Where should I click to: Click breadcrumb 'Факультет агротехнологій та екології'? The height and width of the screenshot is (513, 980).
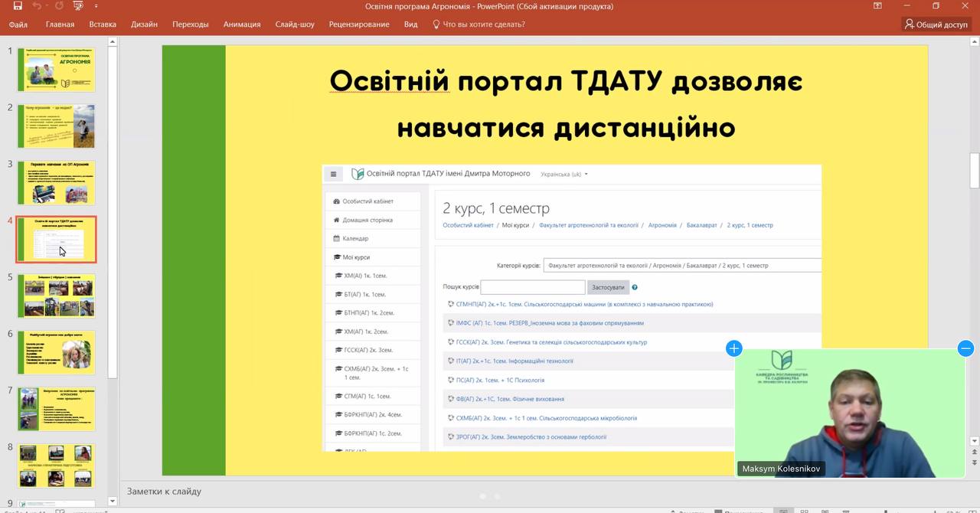coord(588,225)
